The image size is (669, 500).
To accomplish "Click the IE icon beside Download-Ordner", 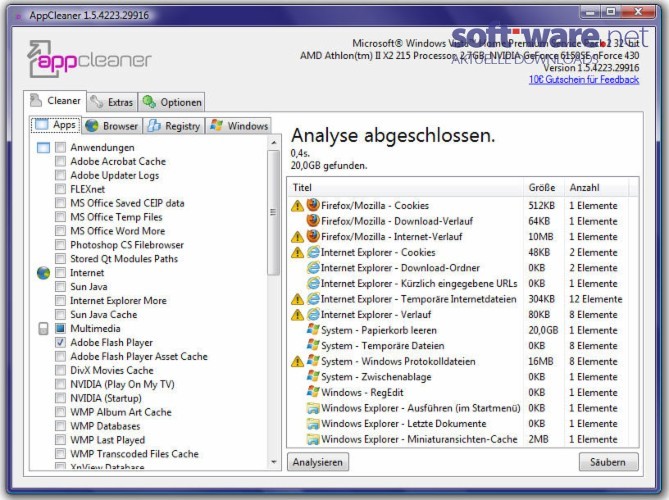I will click(313, 268).
